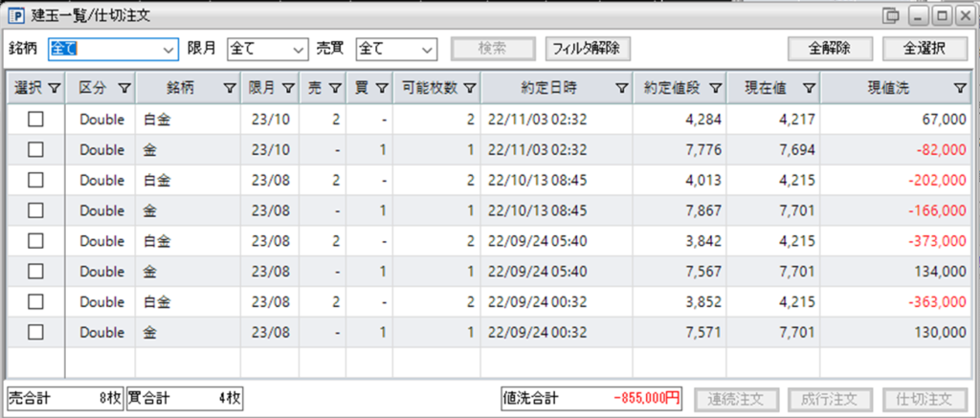Click the -166,000 現値洗 value
This screenshot has height=418, width=980.
click(x=936, y=210)
